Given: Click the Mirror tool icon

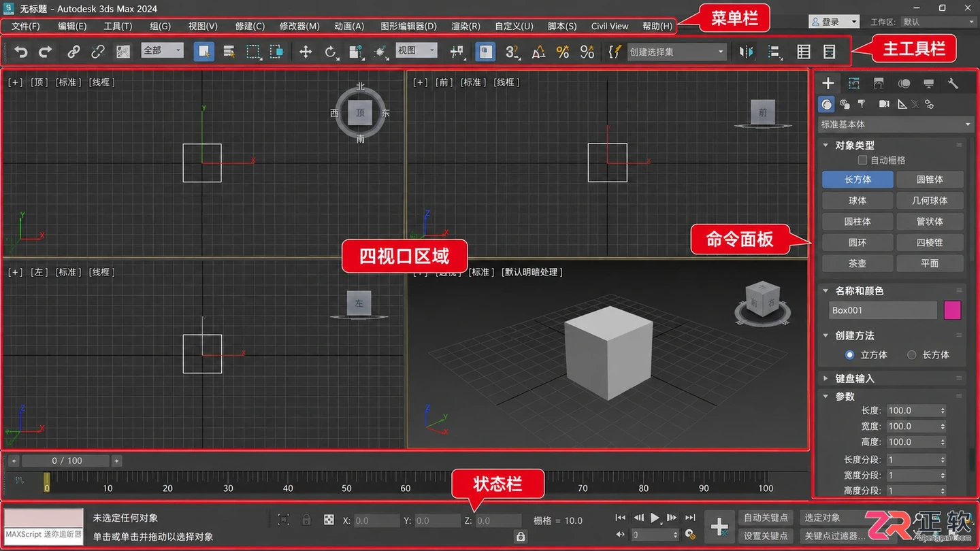Looking at the screenshot, I should tap(747, 52).
